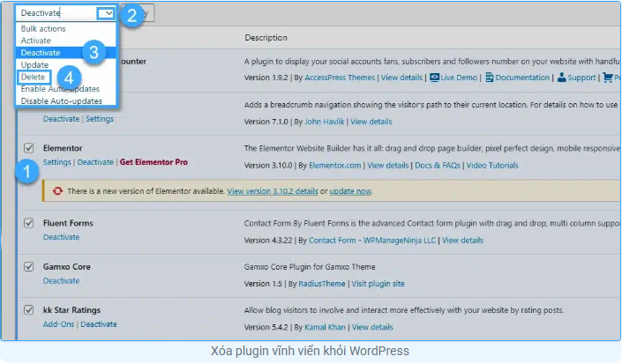Screen dimensions: 622x364
Task: View details of the social counter plugin
Action: click(x=401, y=78)
